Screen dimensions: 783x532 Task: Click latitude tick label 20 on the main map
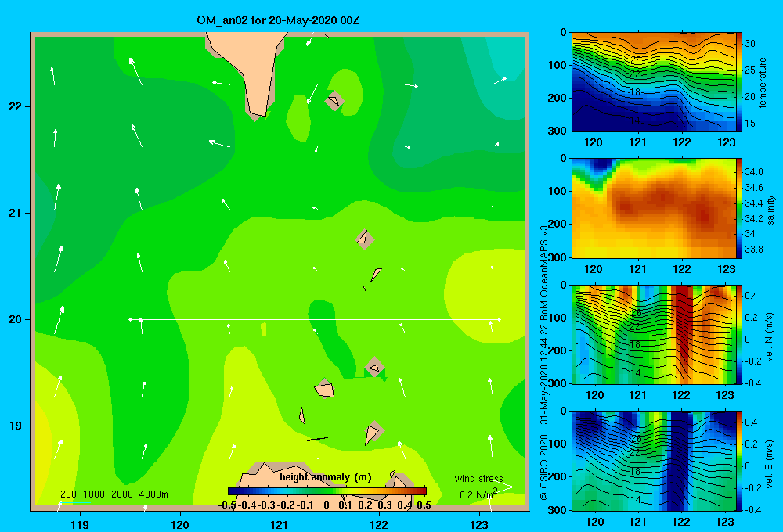point(16,319)
